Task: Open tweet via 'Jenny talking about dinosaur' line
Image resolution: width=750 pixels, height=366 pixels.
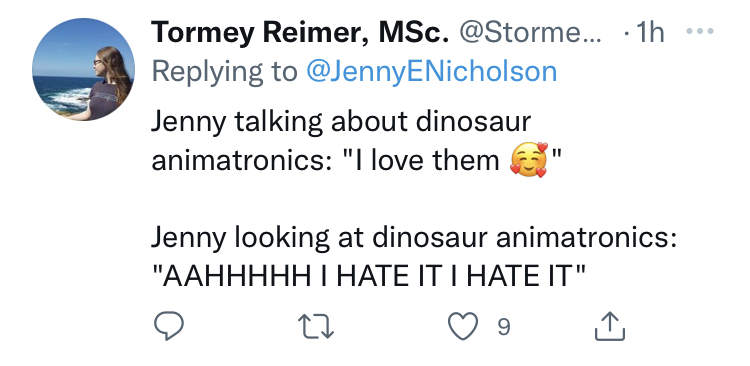Action: [x=341, y=121]
